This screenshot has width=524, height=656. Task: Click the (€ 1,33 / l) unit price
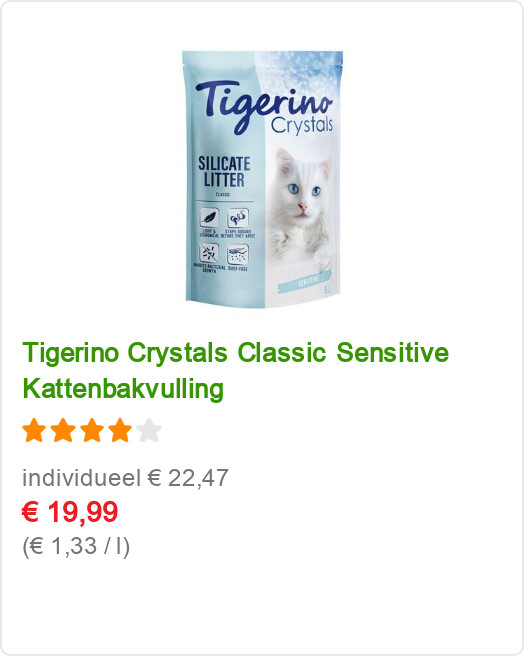[x=76, y=546]
